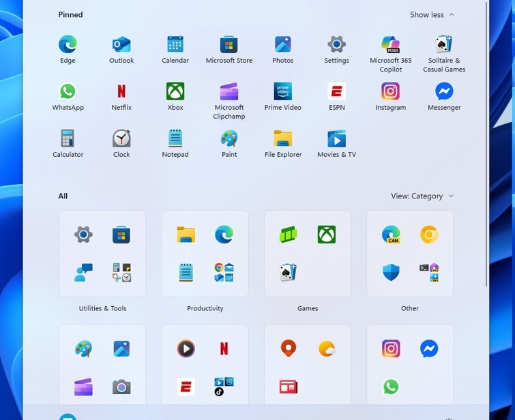515x420 pixels.
Task: Click the user account avatar at bottom
Action: [x=68, y=417]
